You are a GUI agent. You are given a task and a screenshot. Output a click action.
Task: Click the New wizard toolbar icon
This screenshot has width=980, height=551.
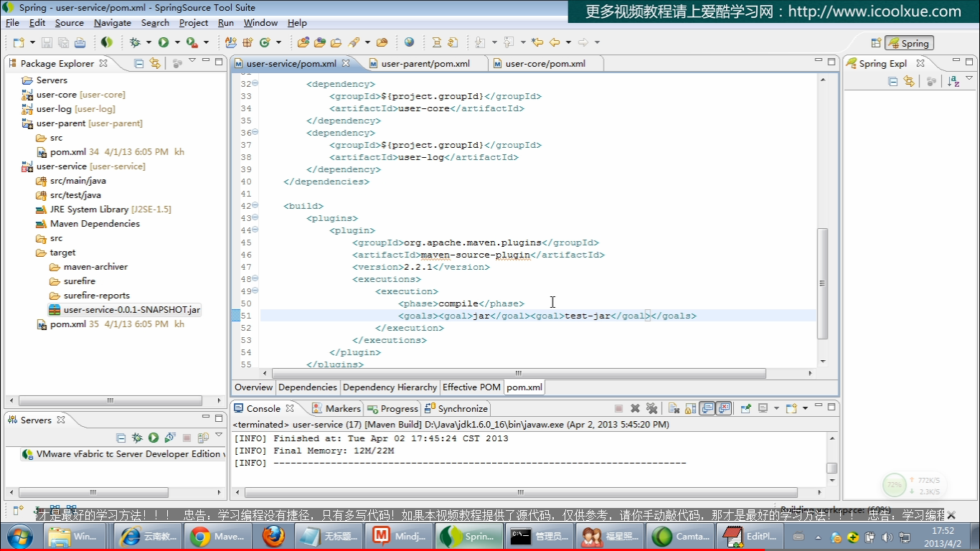(x=18, y=43)
